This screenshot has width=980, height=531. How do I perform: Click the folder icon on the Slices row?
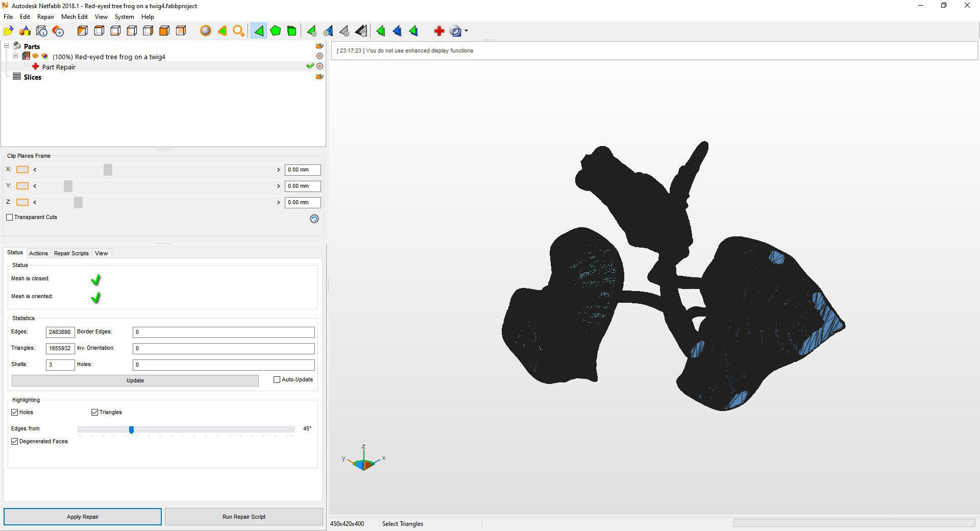tap(320, 77)
